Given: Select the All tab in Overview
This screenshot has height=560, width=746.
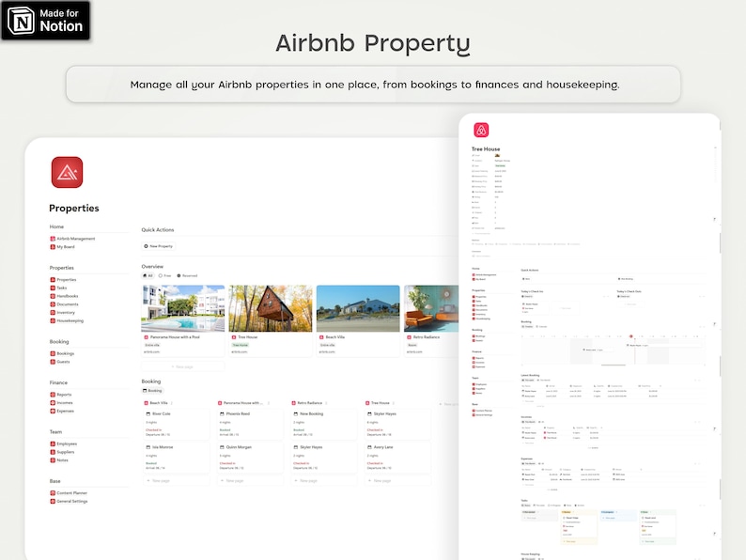Looking at the screenshot, I should click(x=148, y=275).
